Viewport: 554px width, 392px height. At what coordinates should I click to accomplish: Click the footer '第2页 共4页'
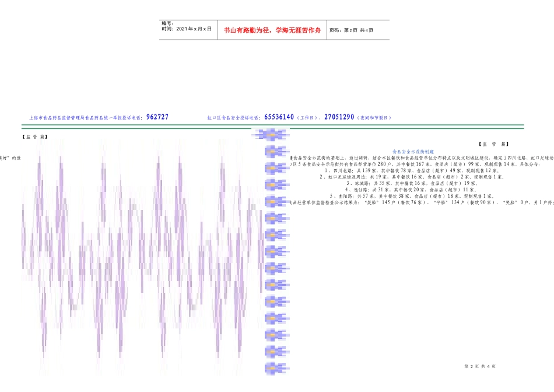[x=480, y=366]
